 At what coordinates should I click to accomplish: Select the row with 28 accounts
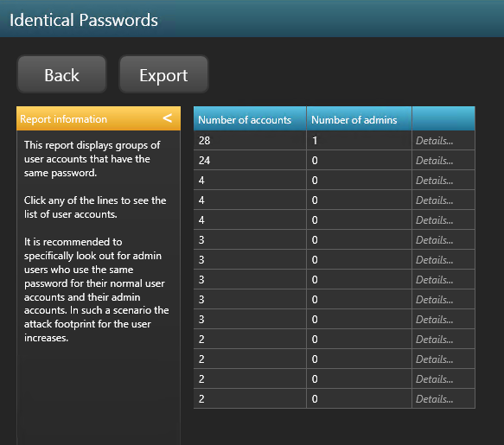335,140
